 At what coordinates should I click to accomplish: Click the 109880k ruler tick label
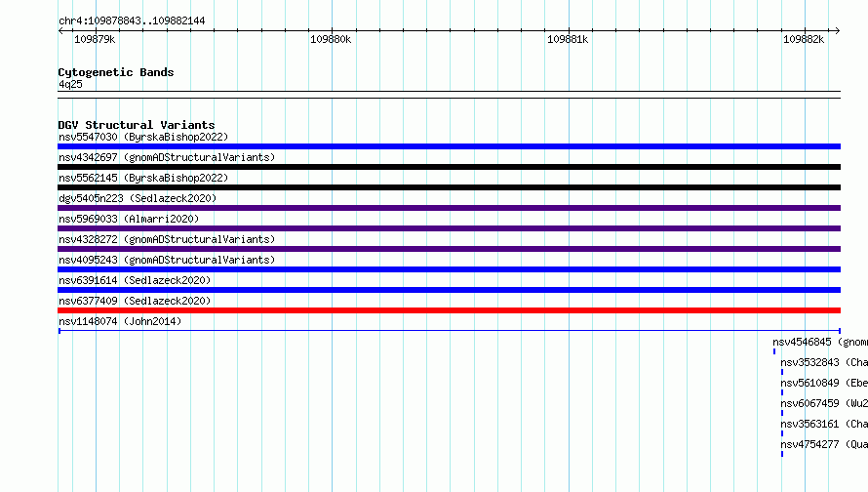tap(331, 39)
